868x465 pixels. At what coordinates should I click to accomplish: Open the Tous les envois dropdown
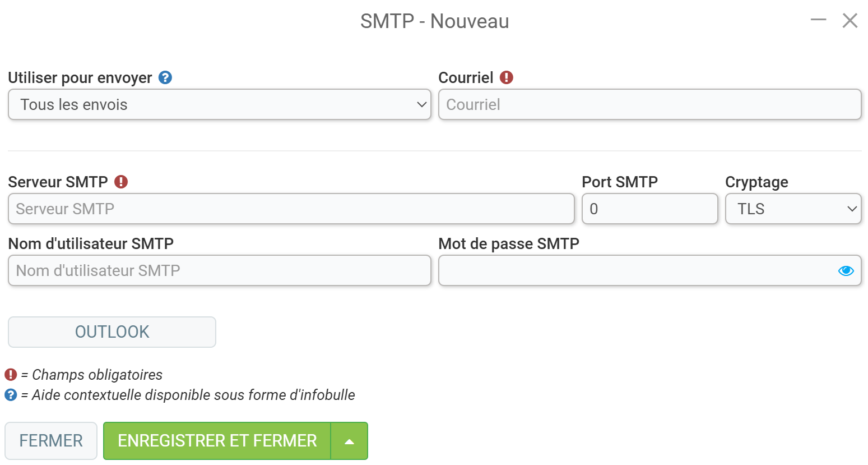coord(220,104)
